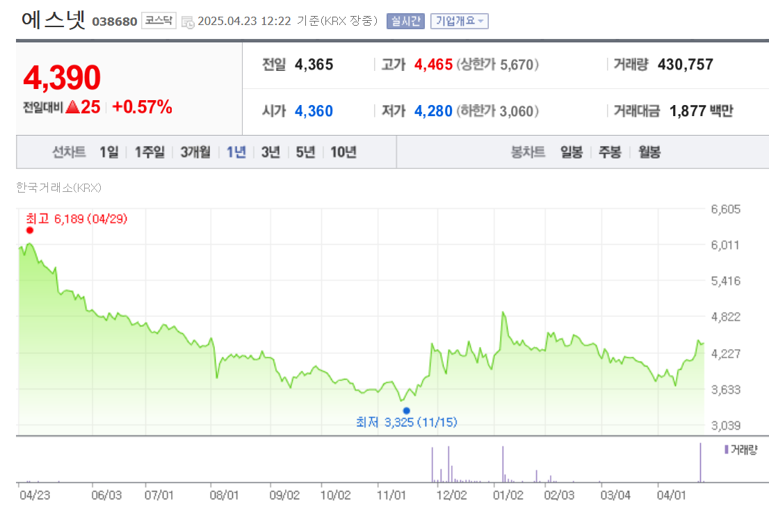Click the 실시간 real-time button
Image resolution: width=769 pixels, height=532 pixels.
405,21
